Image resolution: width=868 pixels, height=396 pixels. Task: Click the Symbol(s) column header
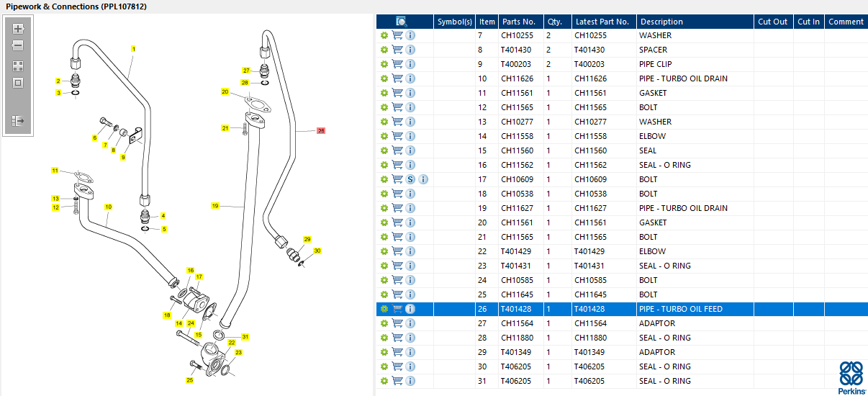point(455,22)
